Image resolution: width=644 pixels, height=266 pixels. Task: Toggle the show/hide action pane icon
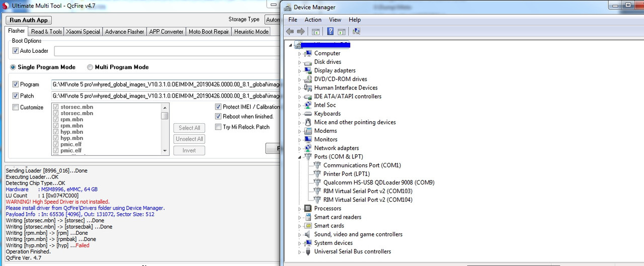(341, 31)
